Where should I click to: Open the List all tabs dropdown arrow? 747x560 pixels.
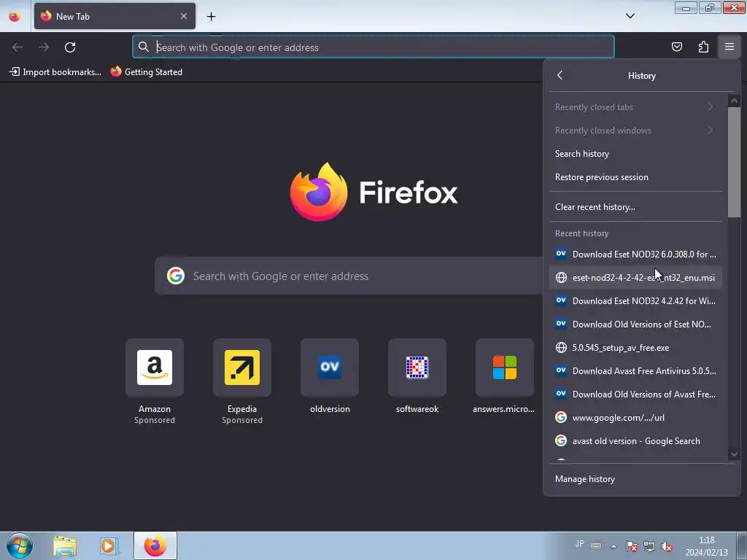coord(630,16)
